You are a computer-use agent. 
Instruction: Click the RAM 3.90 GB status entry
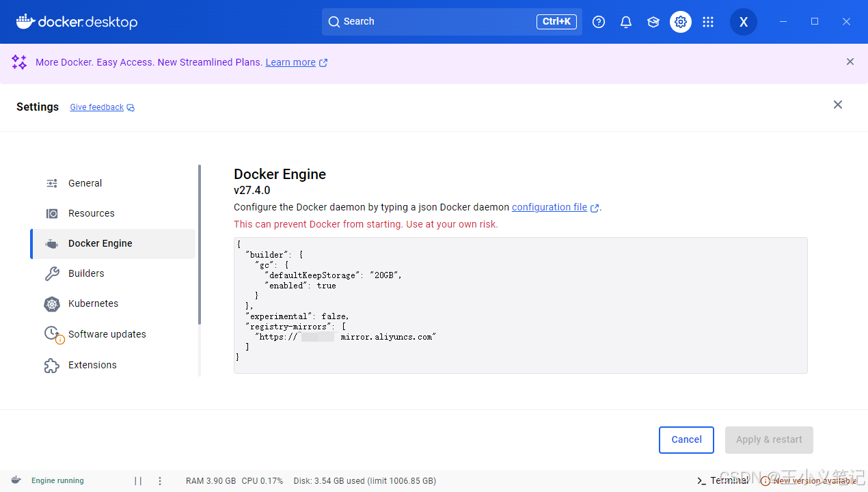tap(211, 481)
